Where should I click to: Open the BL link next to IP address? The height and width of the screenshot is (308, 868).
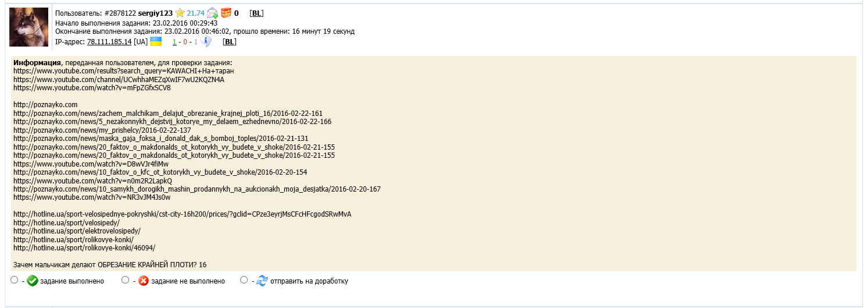coord(230,42)
